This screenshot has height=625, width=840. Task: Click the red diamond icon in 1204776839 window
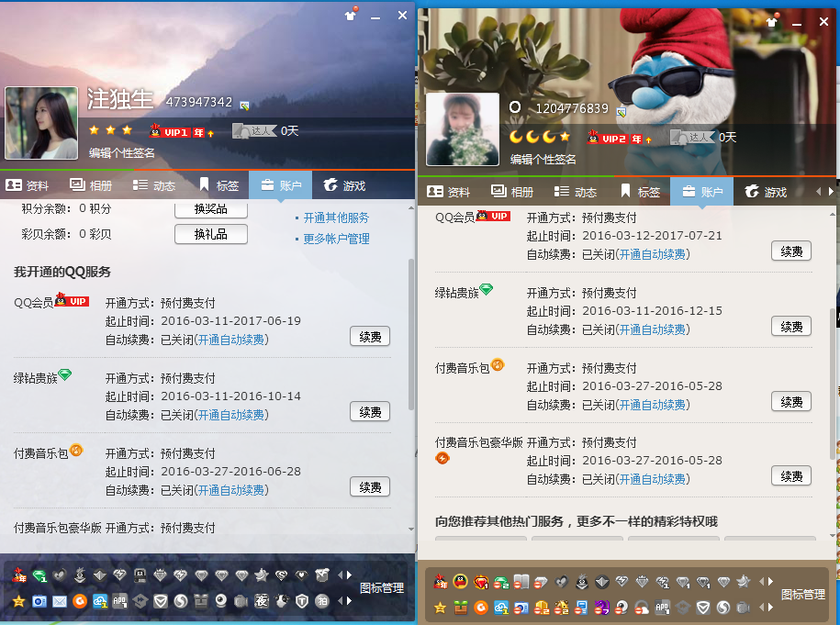(480, 582)
